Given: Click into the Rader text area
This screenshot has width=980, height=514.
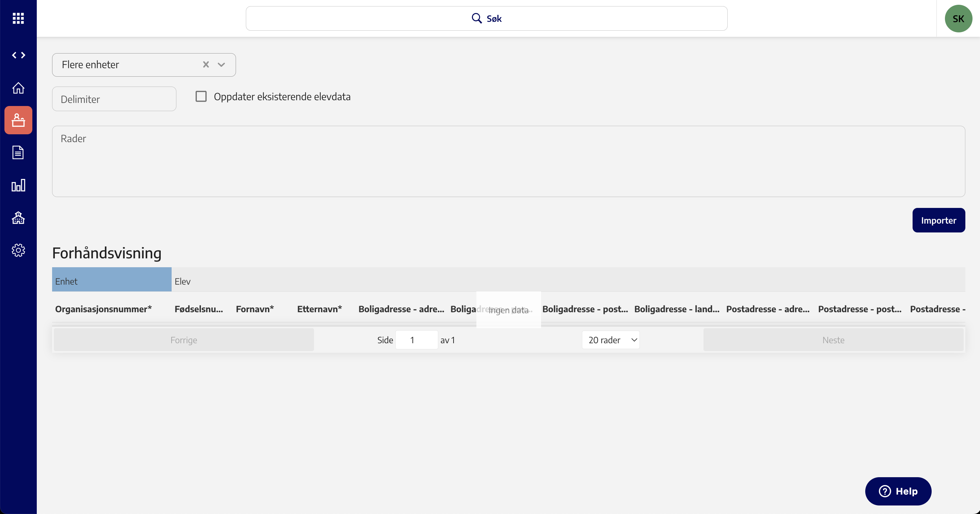Looking at the screenshot, I should (508, 162).
